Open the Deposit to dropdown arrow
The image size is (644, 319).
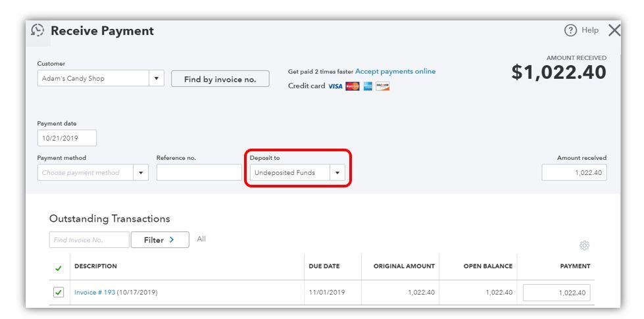337,172
